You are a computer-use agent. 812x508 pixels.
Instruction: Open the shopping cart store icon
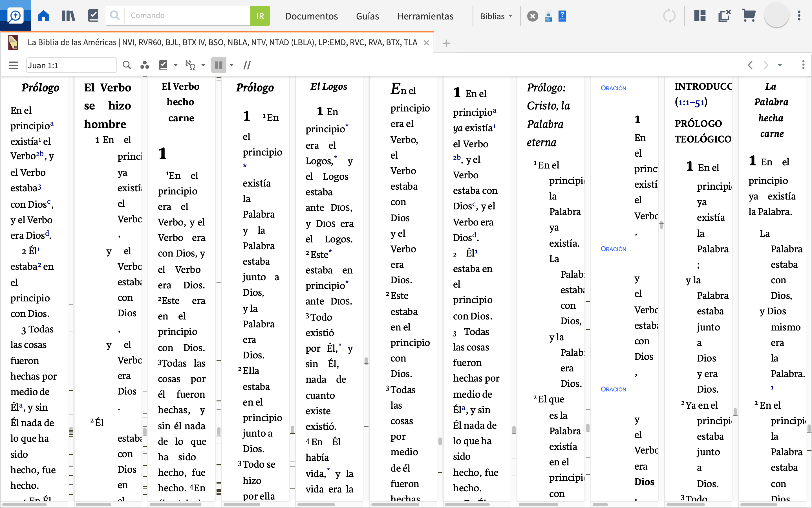(749, 16)
